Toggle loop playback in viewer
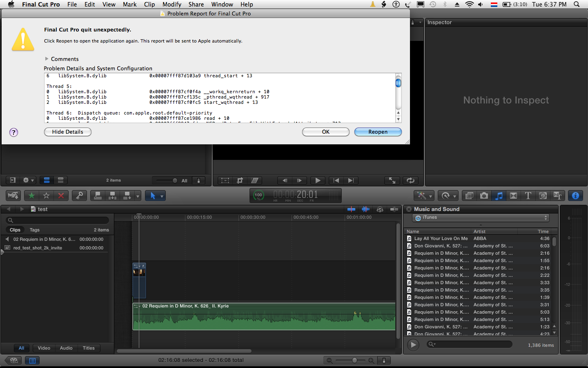Image resolution: width=588 pixels, height=368 pixels. click(x=411, y=180)
